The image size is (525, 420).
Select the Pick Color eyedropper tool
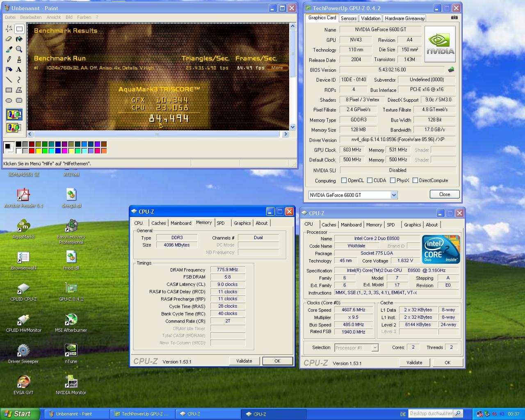9,49
